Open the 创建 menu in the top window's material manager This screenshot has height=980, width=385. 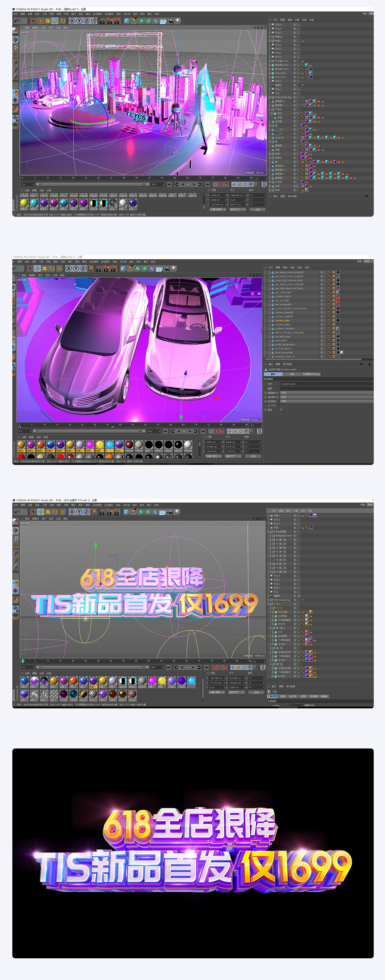pos(27,191)
